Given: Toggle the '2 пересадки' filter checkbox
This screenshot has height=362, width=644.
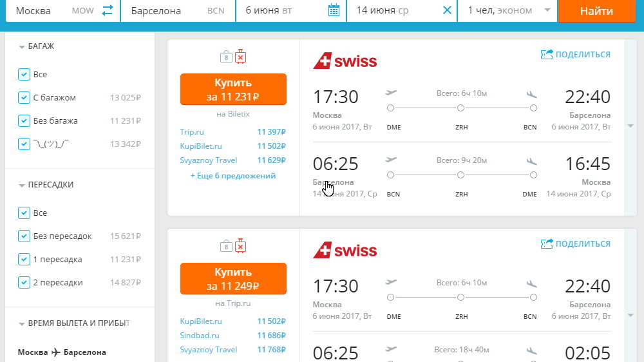Looking at the screenshot, I should (x=24, y=283).
